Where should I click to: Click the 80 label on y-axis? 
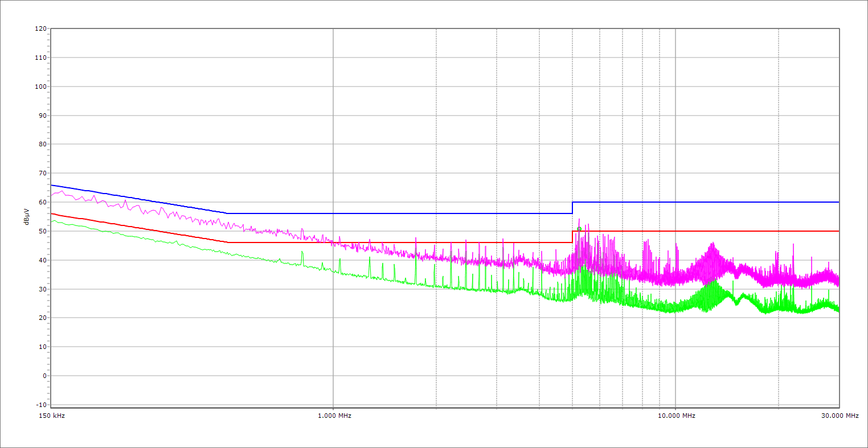43,144
